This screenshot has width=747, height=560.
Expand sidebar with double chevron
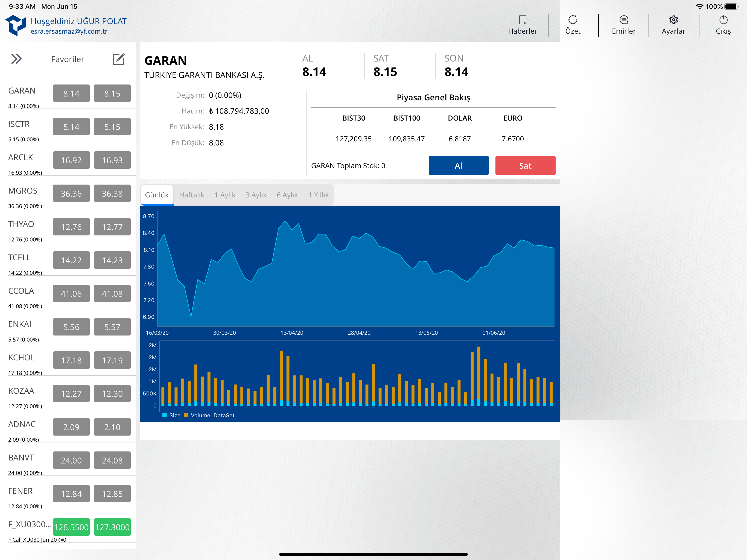click(x=16, y=59)
